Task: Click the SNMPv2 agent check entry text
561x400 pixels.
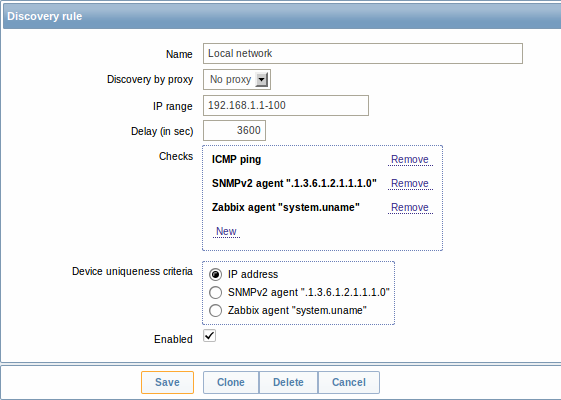Action: click(294, 184)
